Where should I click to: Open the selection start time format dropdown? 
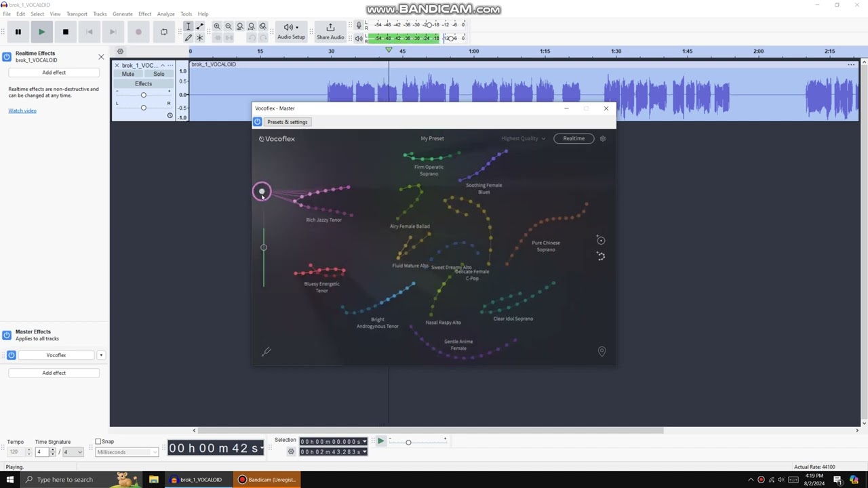coord(364,442)
